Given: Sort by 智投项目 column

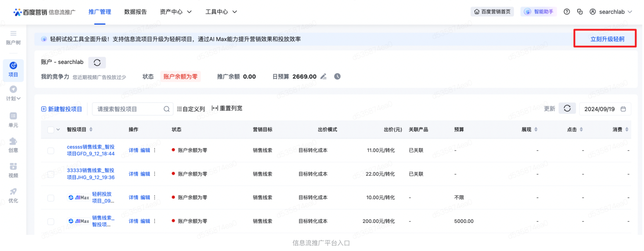Looking at the screenshot, I should click(x=91, y=130).
